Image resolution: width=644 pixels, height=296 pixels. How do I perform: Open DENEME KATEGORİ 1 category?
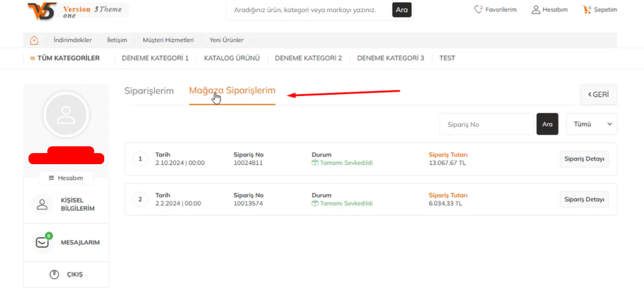155,58
